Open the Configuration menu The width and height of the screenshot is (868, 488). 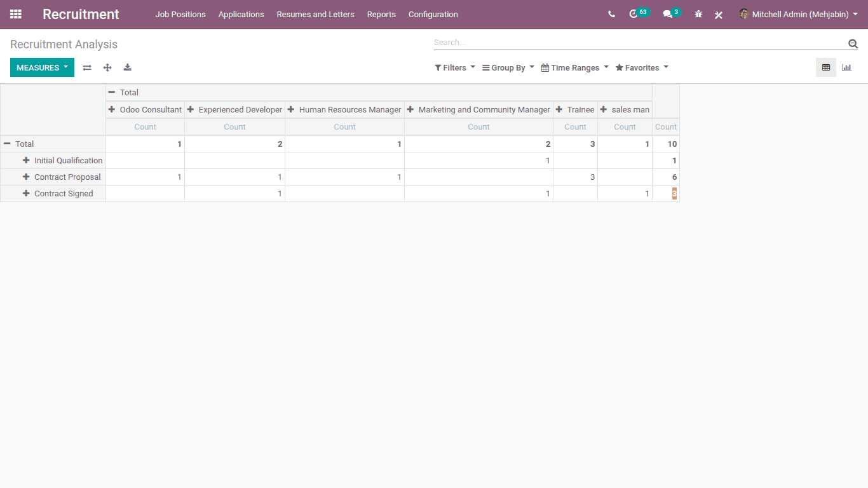coord(433,14)
